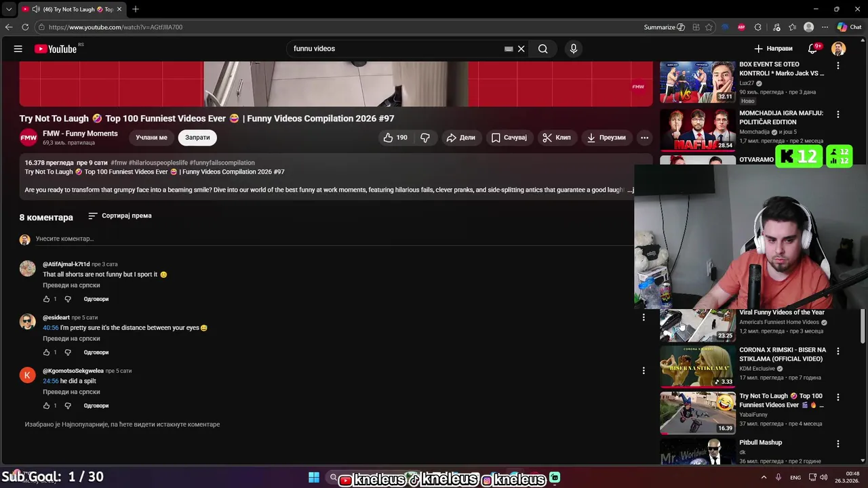Open options for BOX EVENT SE OTEO KONTROLI
Viewport: 868px width, 488px height.
838,66
